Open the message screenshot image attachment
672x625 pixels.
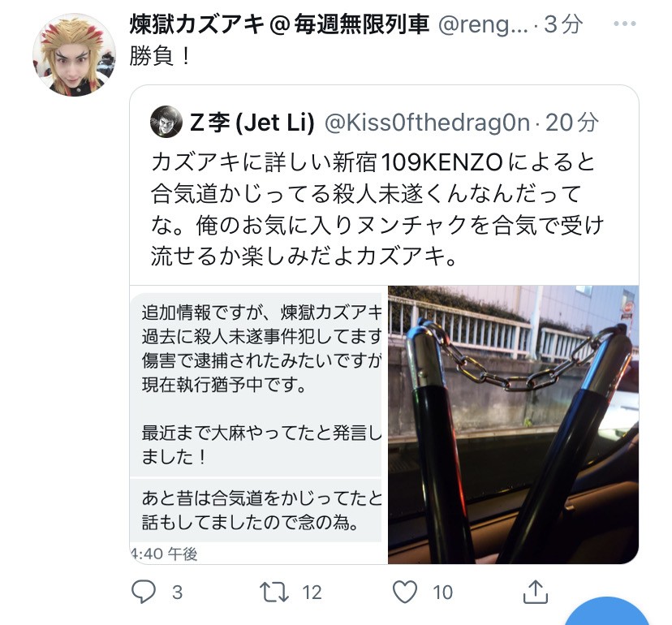click(258, 425)
